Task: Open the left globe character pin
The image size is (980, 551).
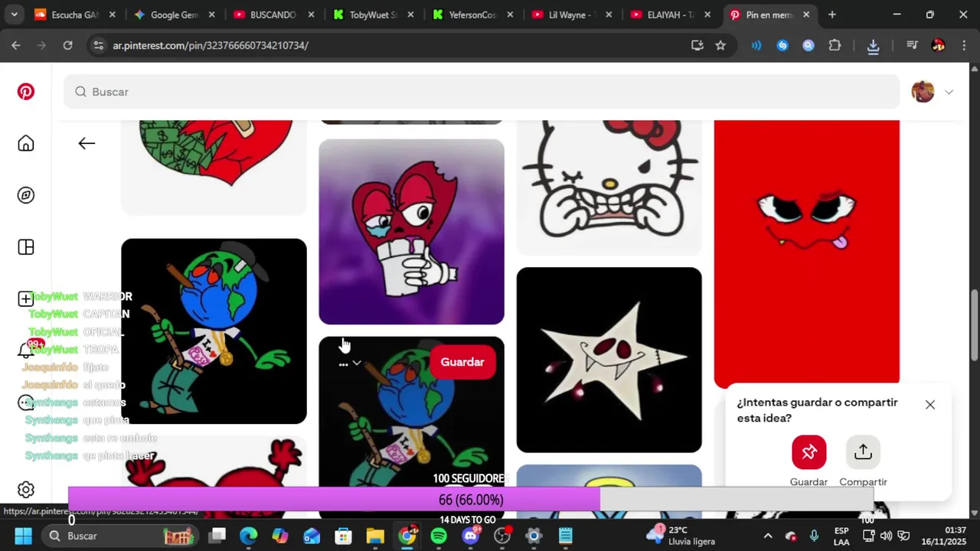Action: [x=214, y=331]
